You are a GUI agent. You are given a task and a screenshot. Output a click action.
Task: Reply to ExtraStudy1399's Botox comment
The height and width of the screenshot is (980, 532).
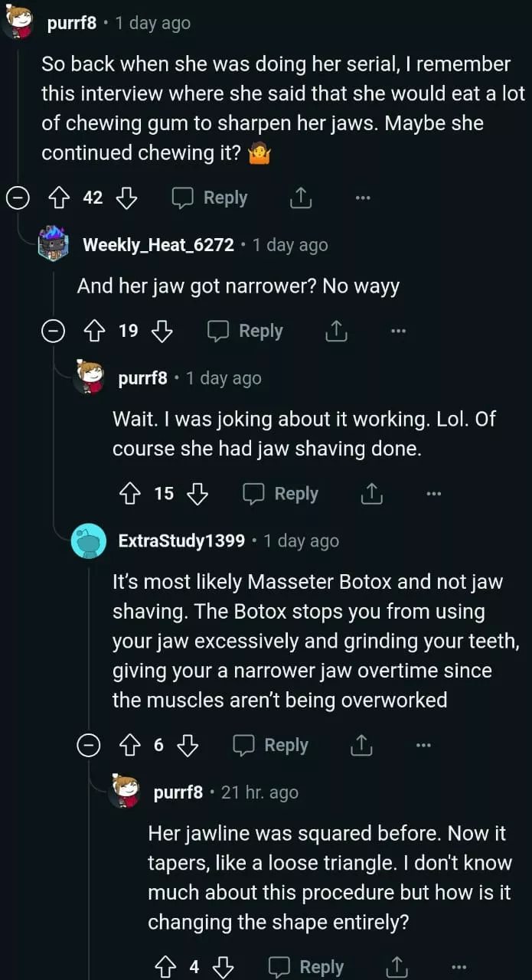(271, 745)
